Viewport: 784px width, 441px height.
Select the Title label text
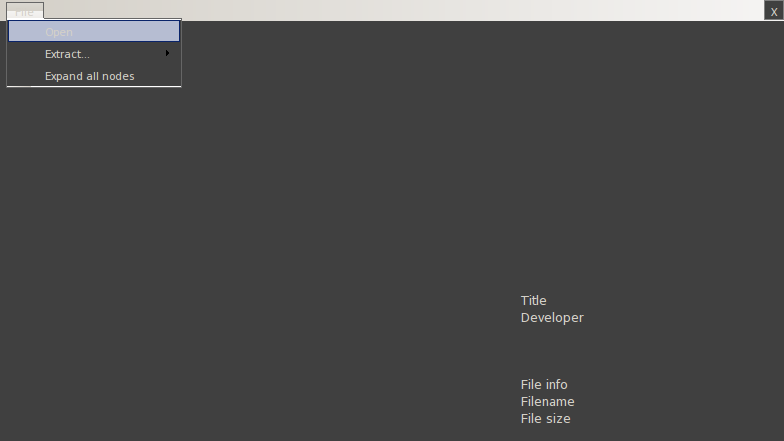coord(534,300)
